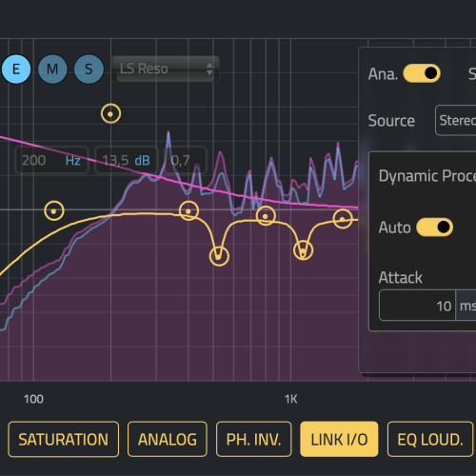Screen dimensions: 476x476
Task: Toggle the PH. INV. phase invert button
Action: pos(253,439)
